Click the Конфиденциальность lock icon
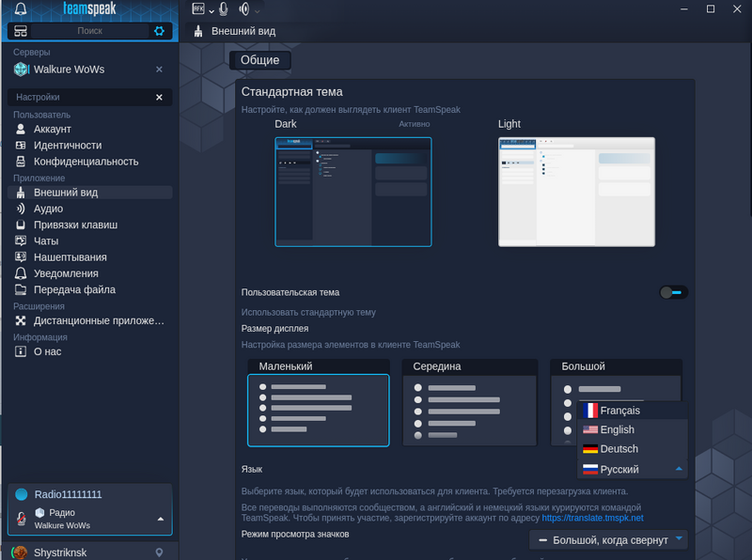 tap(21, 162)
